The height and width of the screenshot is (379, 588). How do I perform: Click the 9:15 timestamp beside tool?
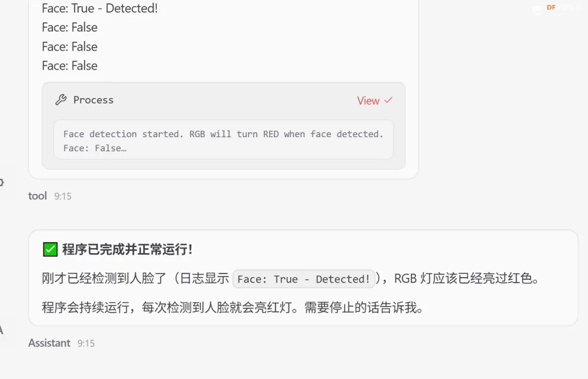tap(63, 196)
